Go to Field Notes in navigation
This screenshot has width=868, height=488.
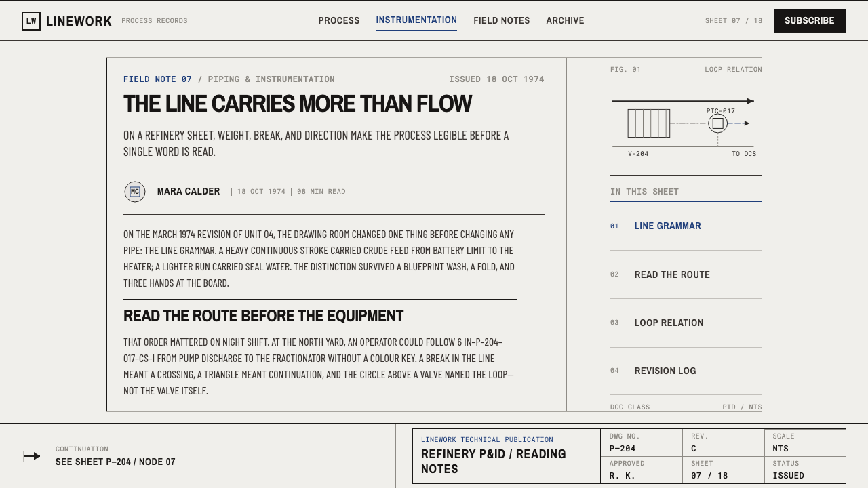(x=502, y=20)
